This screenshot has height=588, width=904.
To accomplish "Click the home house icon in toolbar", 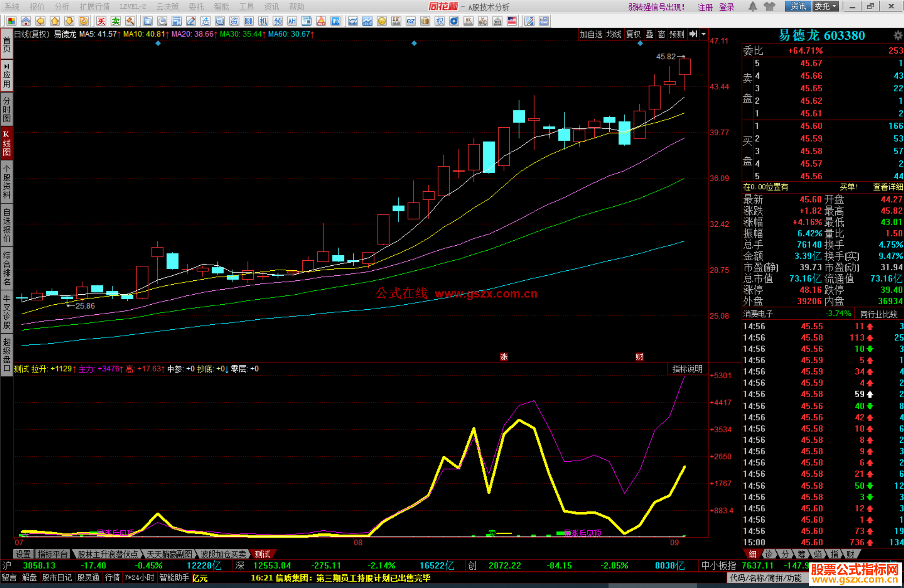I will 26,21.
